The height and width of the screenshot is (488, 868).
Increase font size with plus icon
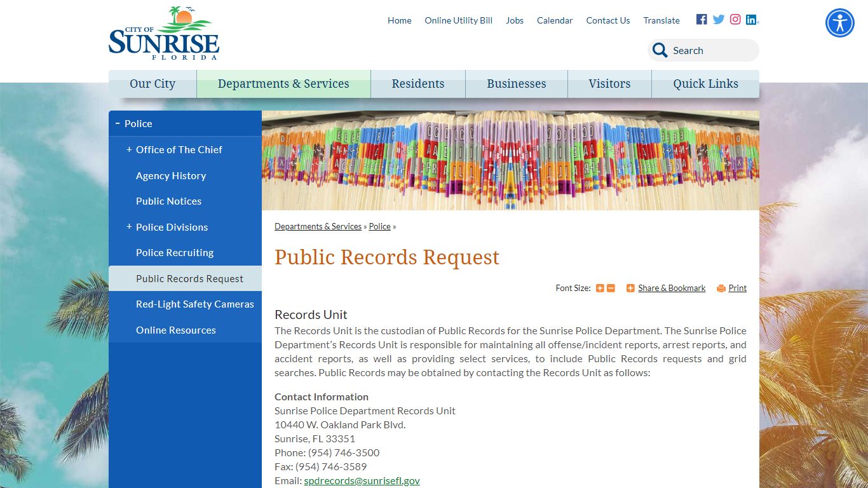pyautogui.click(x=600, y=288)
